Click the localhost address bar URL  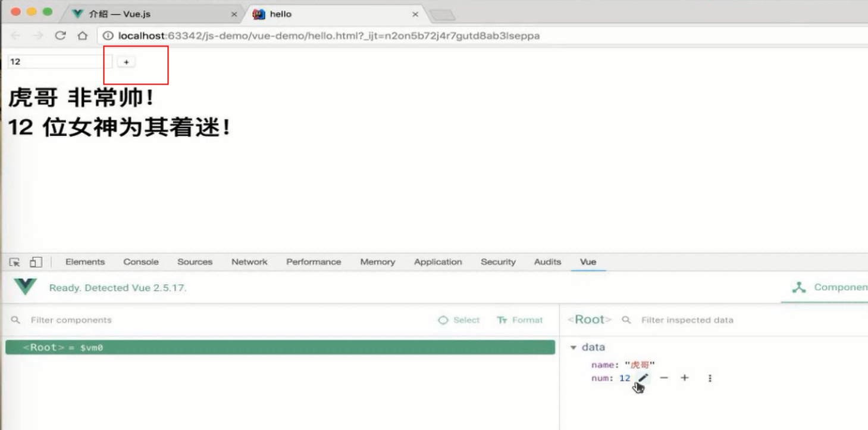(x=329, y=36)
